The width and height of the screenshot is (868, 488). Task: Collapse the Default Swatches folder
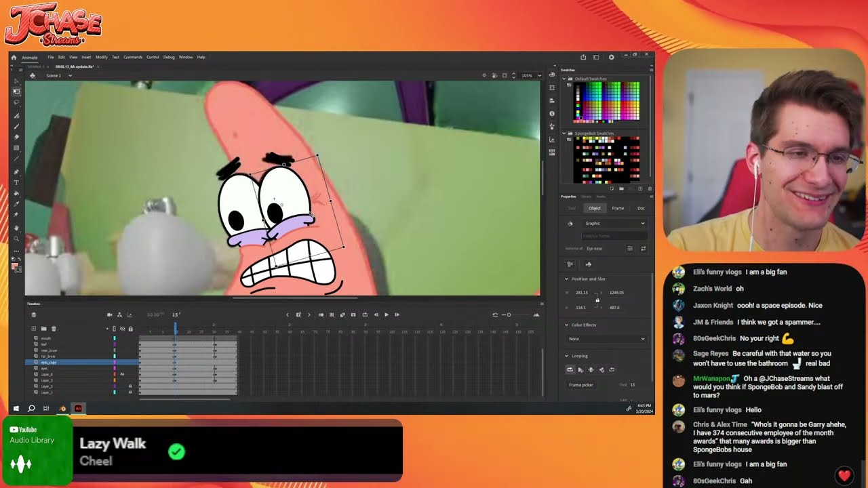pos(564,79)
